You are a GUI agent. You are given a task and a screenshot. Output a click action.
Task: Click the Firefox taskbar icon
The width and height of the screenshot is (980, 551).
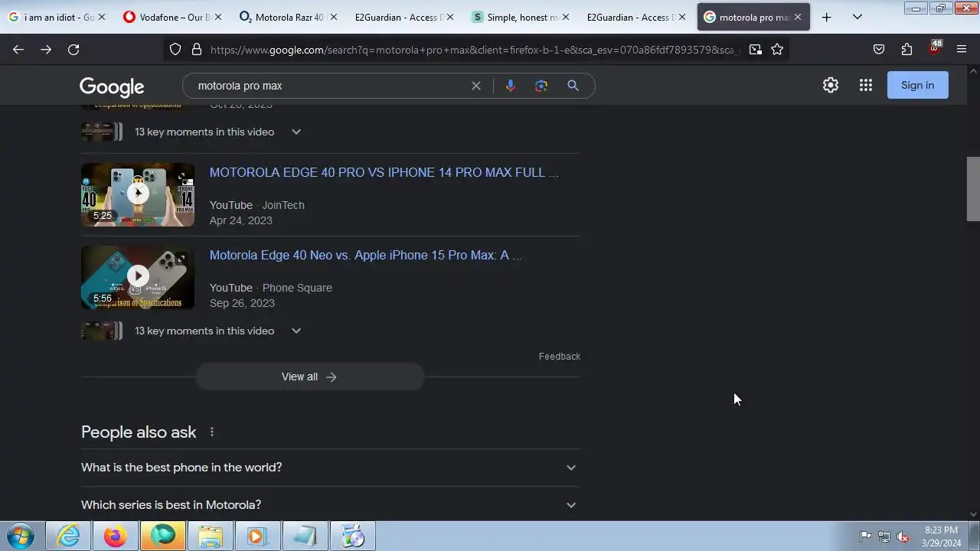coord(116,536)
